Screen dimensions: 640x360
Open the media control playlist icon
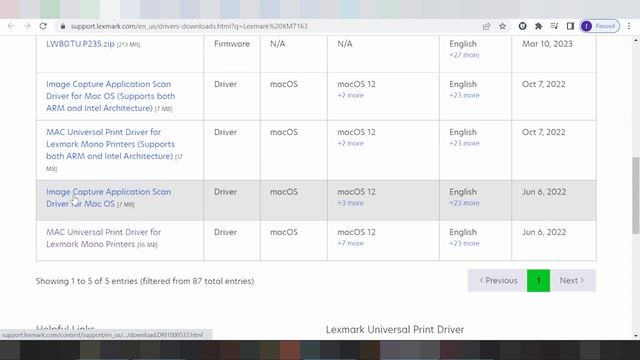pos(554,26)
